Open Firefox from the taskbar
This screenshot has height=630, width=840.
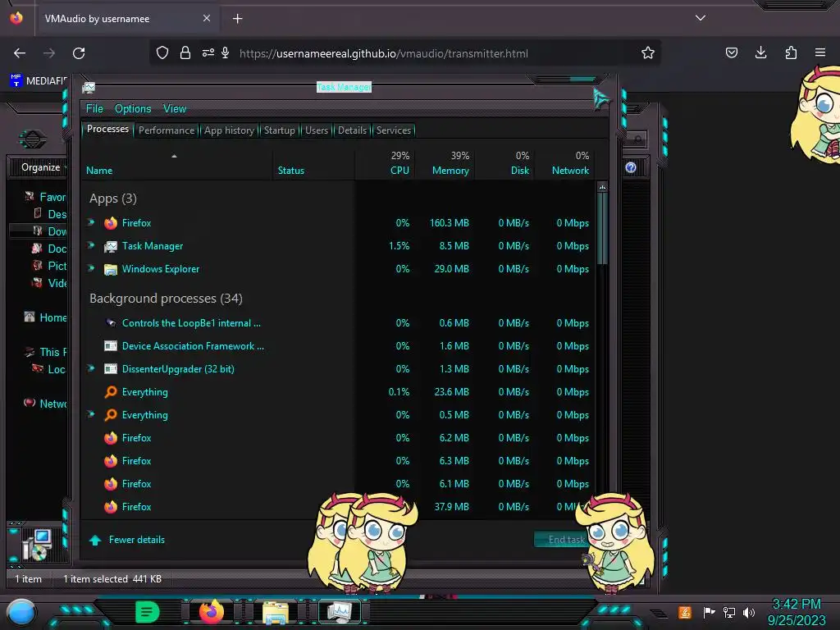click(211, 611)
